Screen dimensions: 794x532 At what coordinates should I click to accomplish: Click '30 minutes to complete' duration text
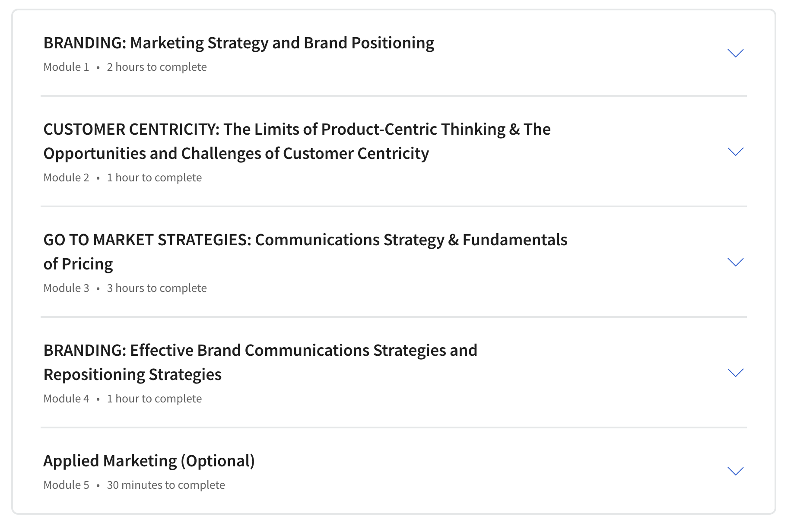click(166, 485)
